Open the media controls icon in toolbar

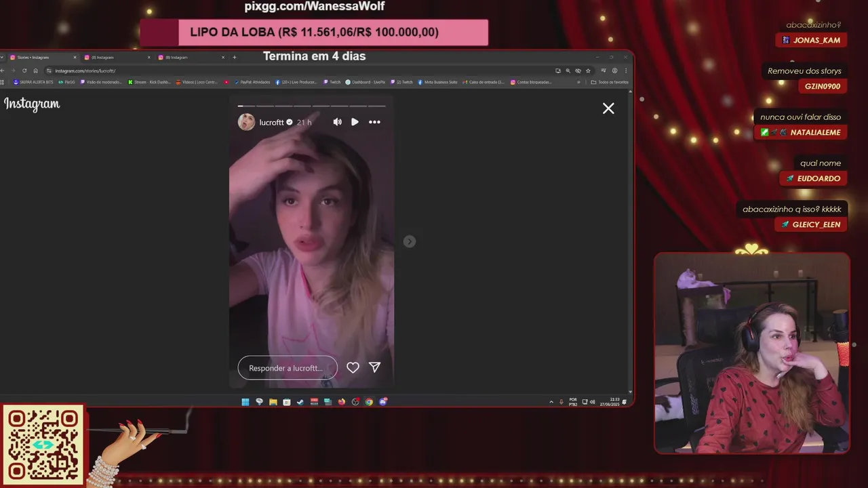click(604, 70)
